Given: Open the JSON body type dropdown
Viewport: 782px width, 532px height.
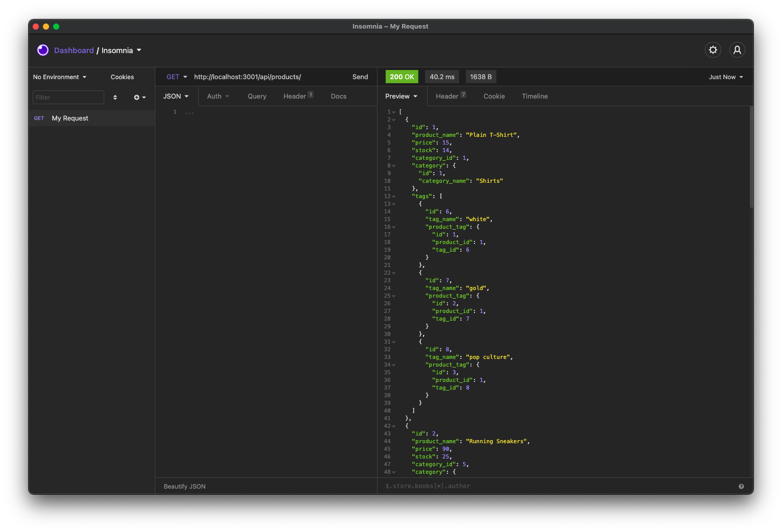Looking at the screenshot, I should point(176,96).
